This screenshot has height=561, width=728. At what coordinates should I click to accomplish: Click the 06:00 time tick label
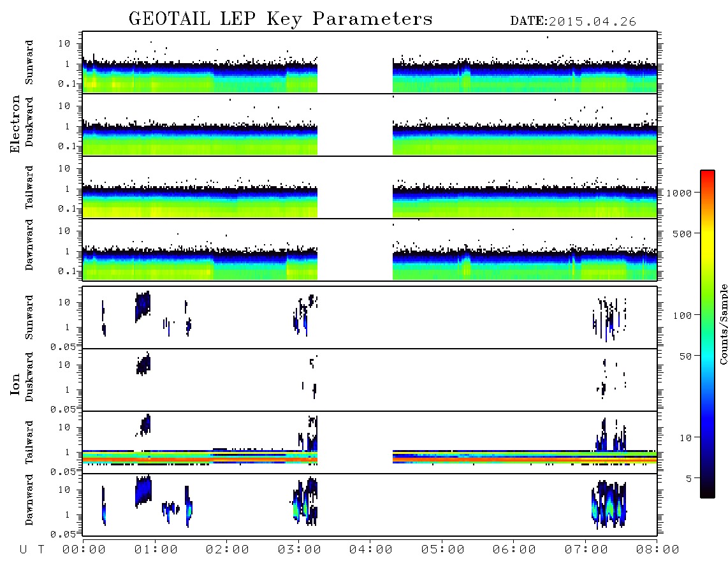[x=514, y=550]
